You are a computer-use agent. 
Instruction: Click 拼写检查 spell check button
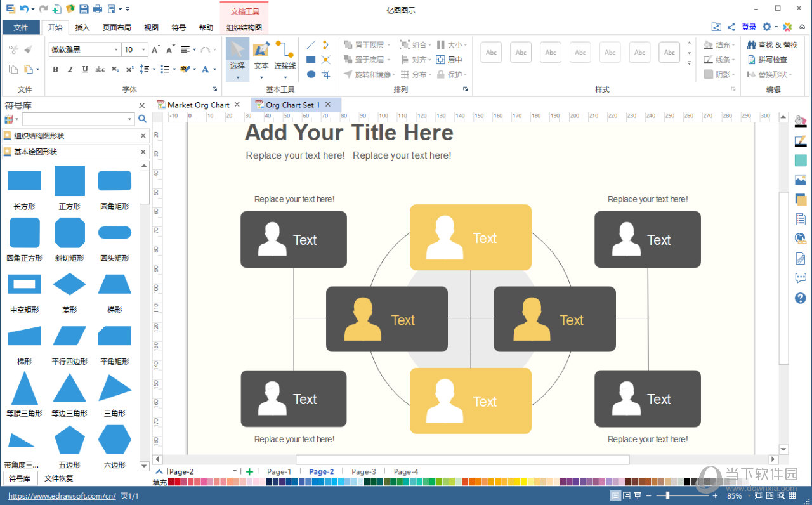pyautogui.click(x=768, y=60)
